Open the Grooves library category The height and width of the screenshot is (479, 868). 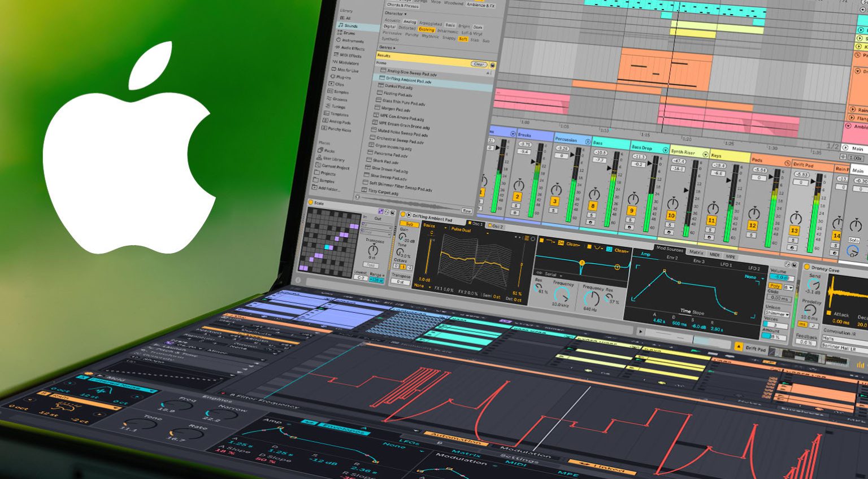click(340, 99)
